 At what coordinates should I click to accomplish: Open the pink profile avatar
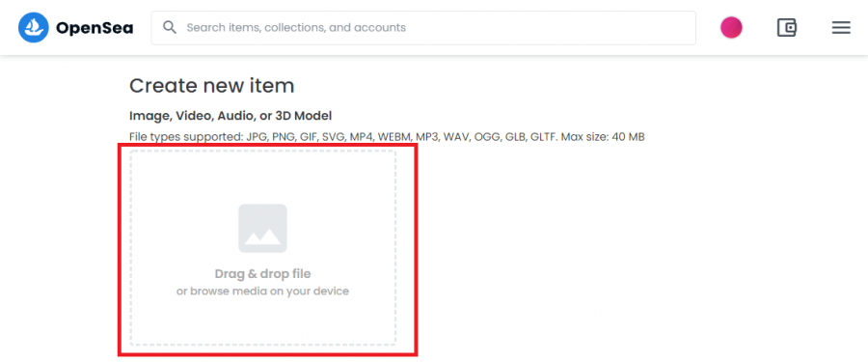[x=731, y=27]
